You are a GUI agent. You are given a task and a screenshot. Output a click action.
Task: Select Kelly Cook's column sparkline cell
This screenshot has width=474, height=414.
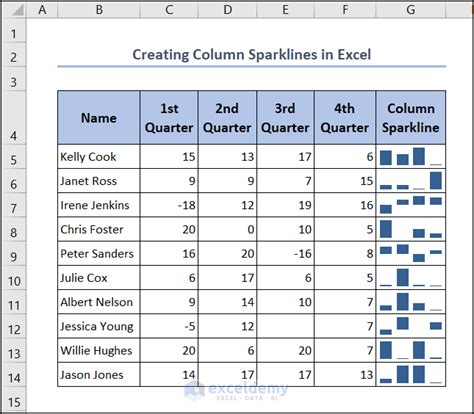(x=411, y=156)
